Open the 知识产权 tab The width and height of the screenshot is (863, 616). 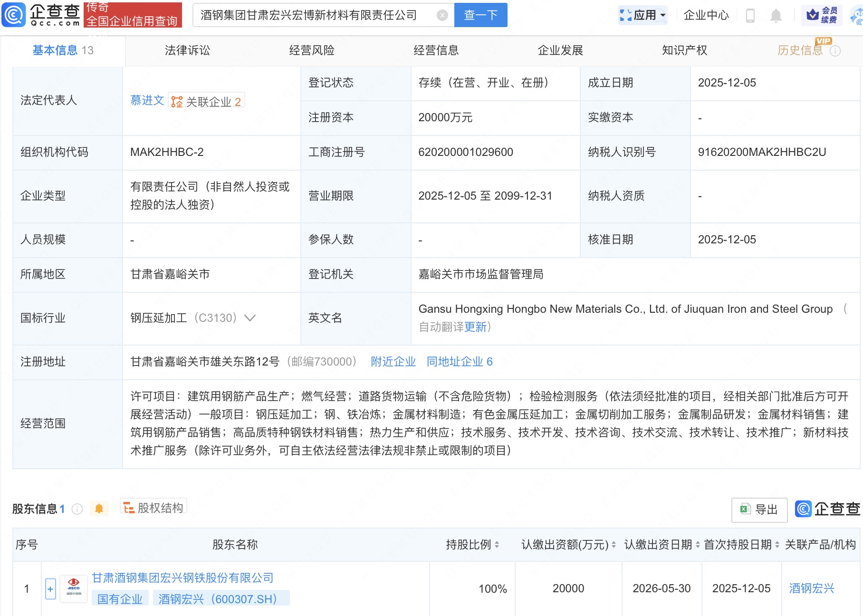pyautogui.click(x=683, y=50)
